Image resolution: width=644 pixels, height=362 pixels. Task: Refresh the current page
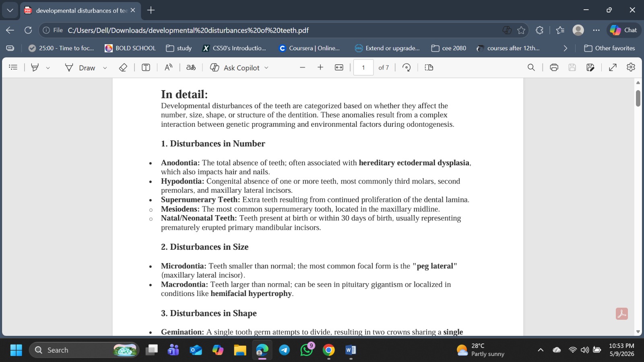click(x=28, y=30)
